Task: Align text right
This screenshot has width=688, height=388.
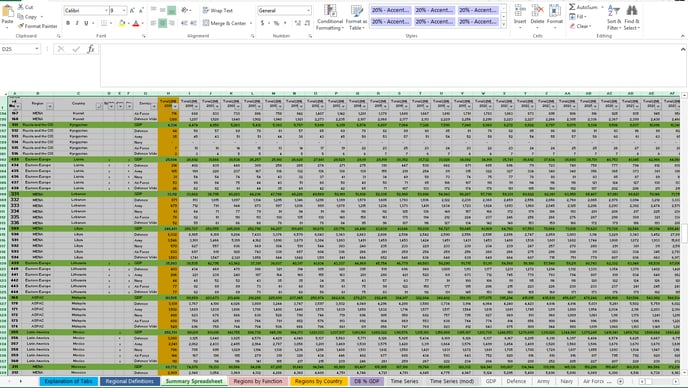Action: (x=172, y=23)
